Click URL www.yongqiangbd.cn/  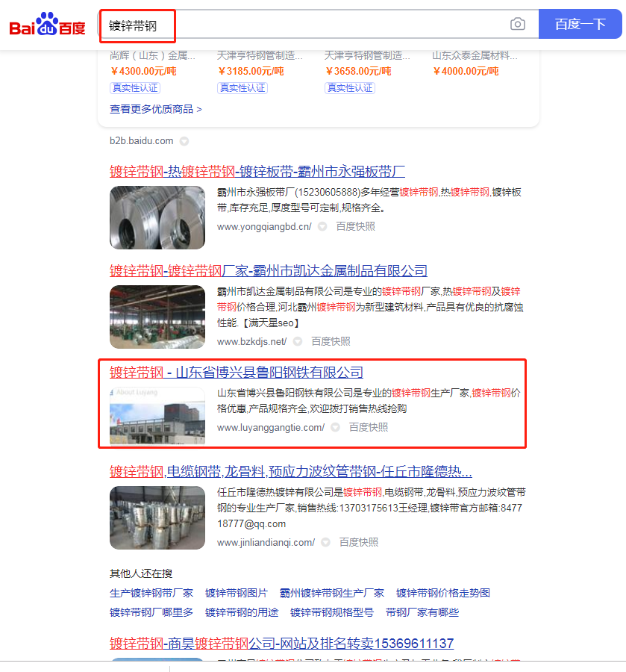pyautogui.click(x=264, y=227)
